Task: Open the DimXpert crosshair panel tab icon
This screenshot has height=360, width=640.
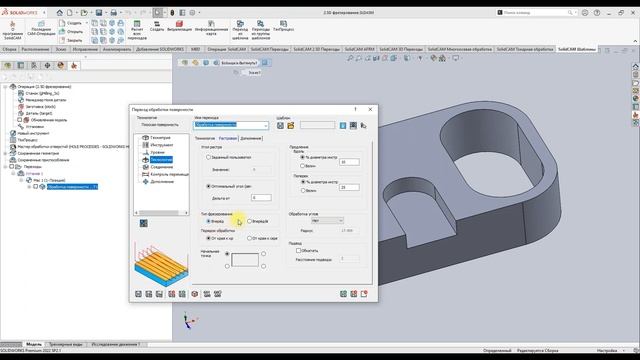Action: [x=47, y=65]
